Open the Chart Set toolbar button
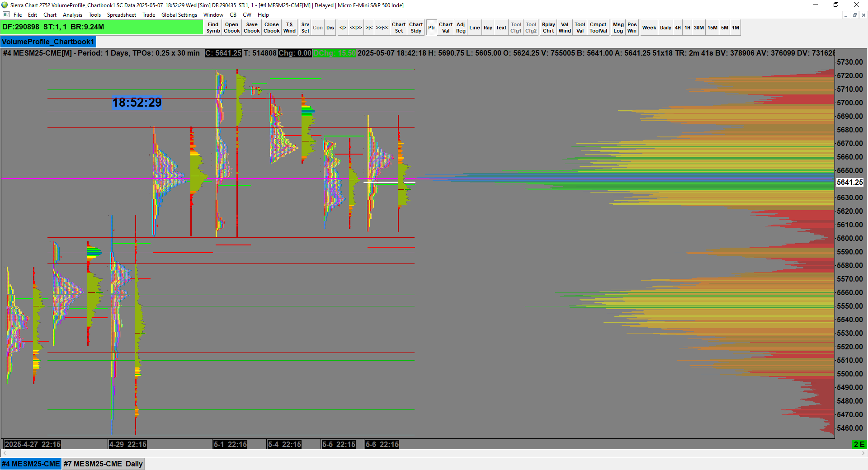This screenshot has height=470, width=868. (399, 28)
